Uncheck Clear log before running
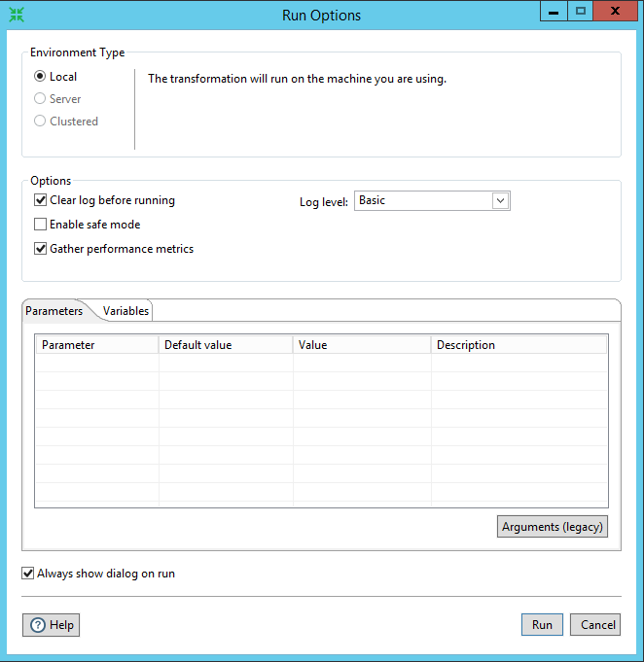644x662 pixels. click(41, 200)
